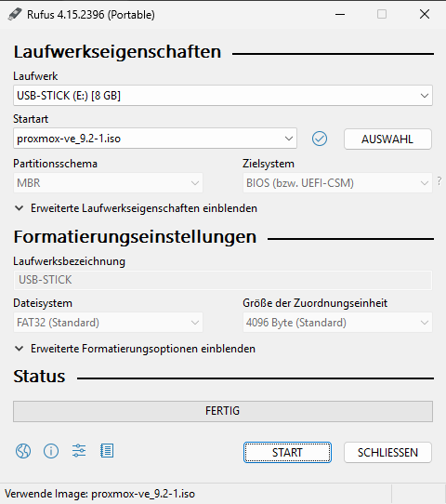Expand Erweiterte Laufwerkseigenschaften einblenden
Screen dimensions: 446x504
(x=136, y=208)
